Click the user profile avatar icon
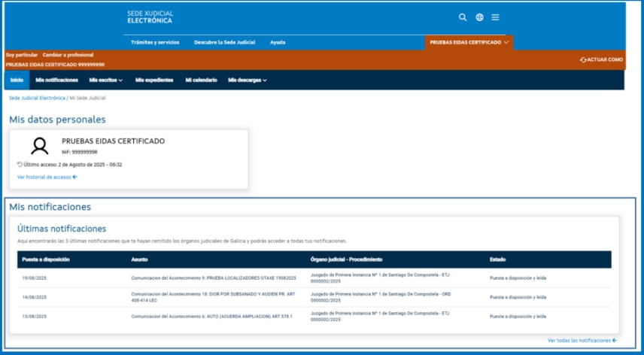The width and height of the screenshot is (644, 355). (x=40, y=145)
